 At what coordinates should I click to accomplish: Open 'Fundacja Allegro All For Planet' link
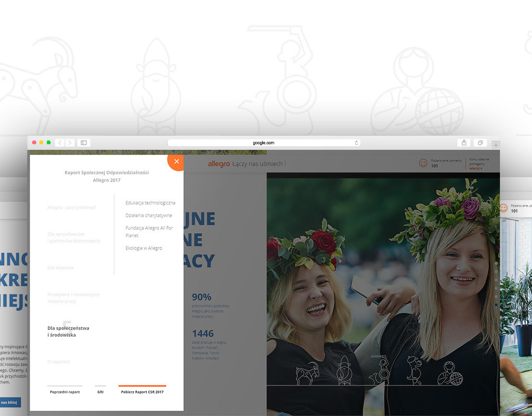(149, 232)
